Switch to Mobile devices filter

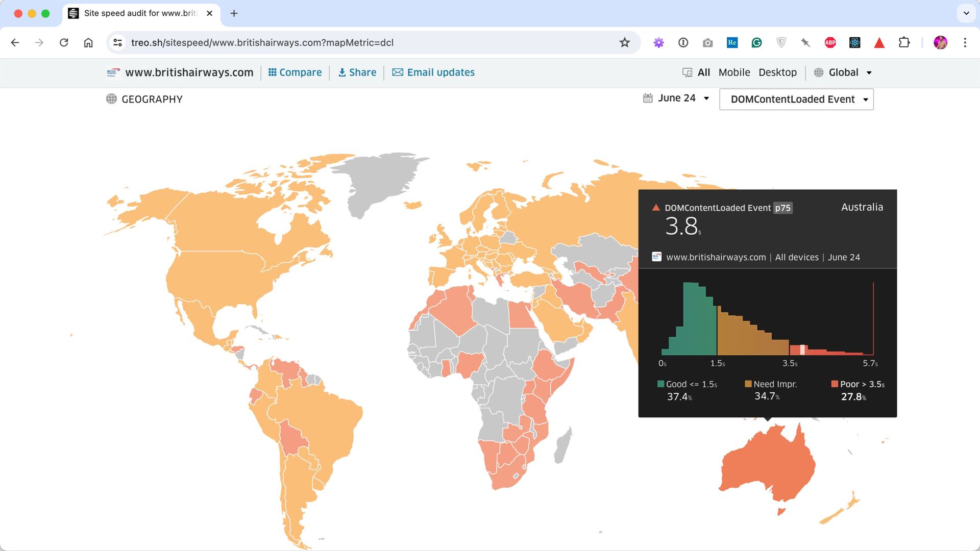pos(734,72)
